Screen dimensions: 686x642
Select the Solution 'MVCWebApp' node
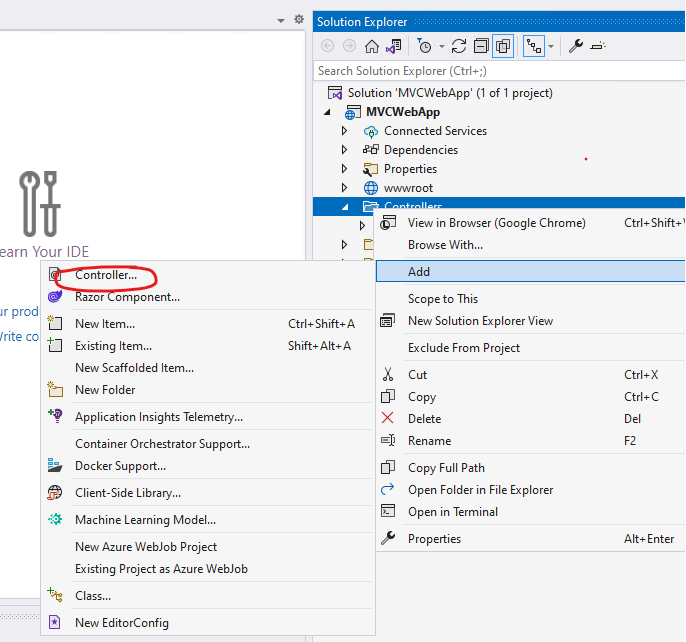(x=450, y=93)
